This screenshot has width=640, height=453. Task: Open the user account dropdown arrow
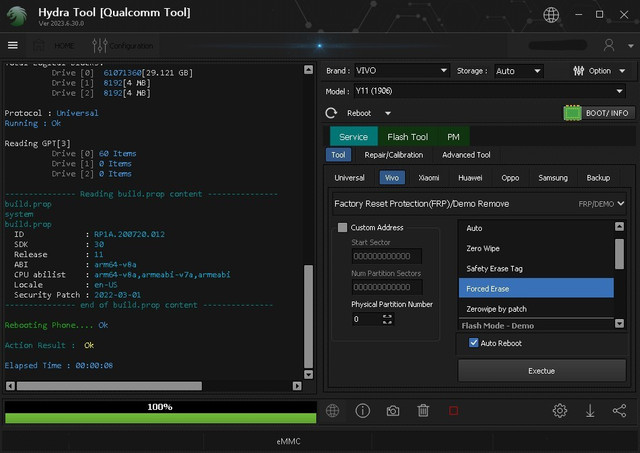pyautogui.click(x=631, y=46)
